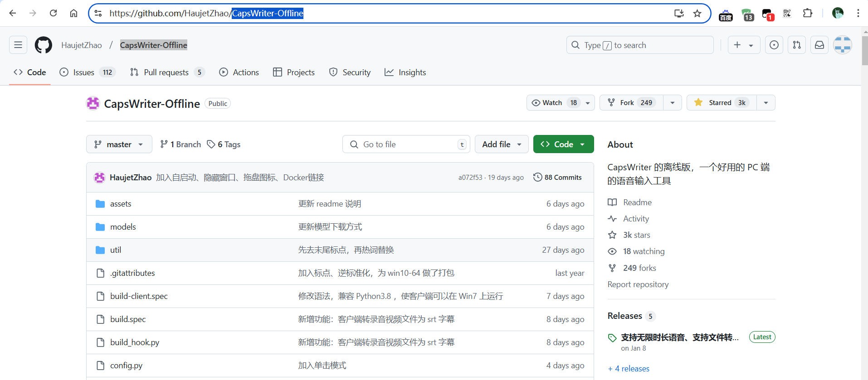The height and width of the screenshot is (380, 868).
Task: Go to the GitHub homepage via the Octocat logo
Action: pos(44,45)
